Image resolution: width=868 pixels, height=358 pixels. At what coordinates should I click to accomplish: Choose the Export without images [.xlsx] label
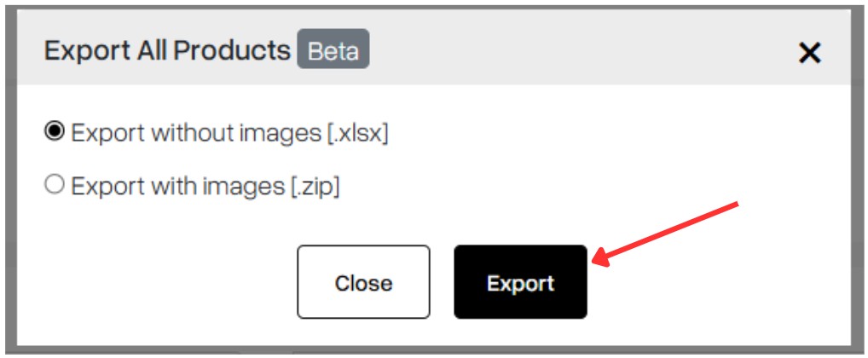pos(229,133)
